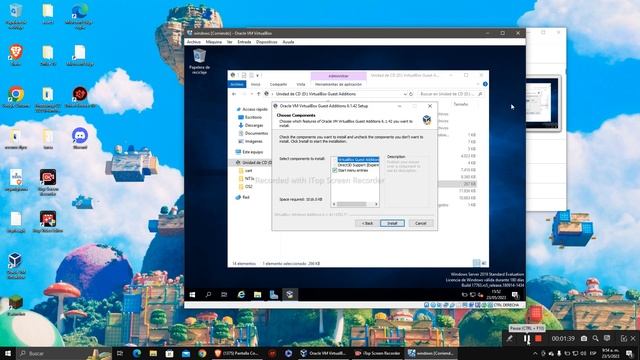The image size is (640, 360).
Task: Click host taskbar Oracle VM VirtualBox button
Action: pyautogui.click(x=323, y=353)
